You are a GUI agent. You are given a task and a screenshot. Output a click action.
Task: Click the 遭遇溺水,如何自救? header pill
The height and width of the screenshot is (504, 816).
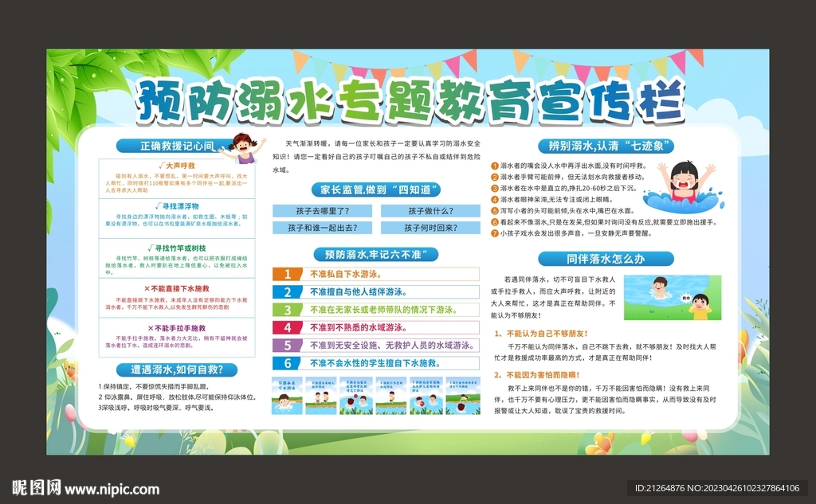tap(176, 369)
